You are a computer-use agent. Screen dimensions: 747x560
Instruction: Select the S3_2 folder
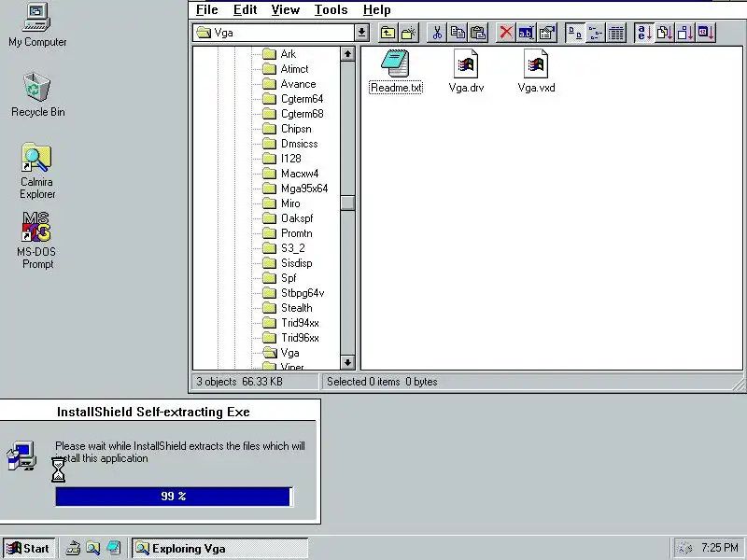tap(284, 248)
